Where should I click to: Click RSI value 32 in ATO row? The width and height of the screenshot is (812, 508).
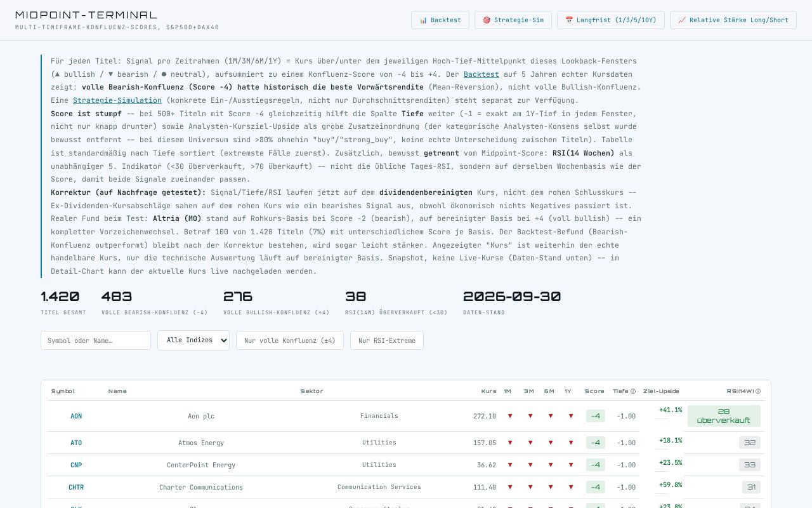[x=750, y=443]
